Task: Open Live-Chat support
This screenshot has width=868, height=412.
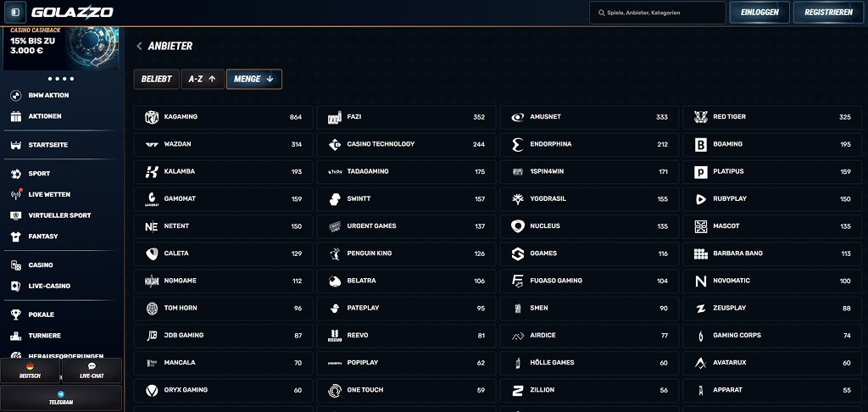Action: [x=92, y=370]
